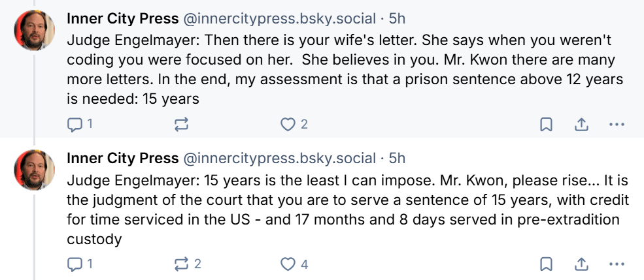644x280 pixels.
Task: Click the @innercitypress.bsky.social handle on second post
Action: click(x=279, y=158)
